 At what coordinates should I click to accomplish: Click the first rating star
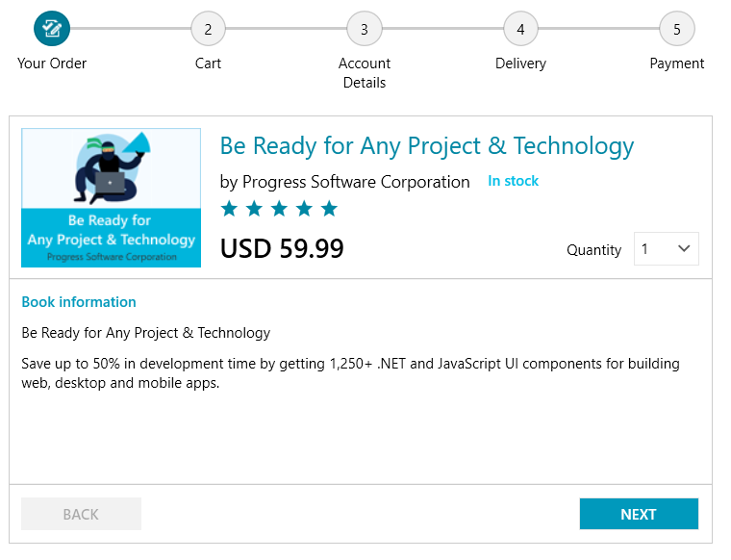(229, 209)
